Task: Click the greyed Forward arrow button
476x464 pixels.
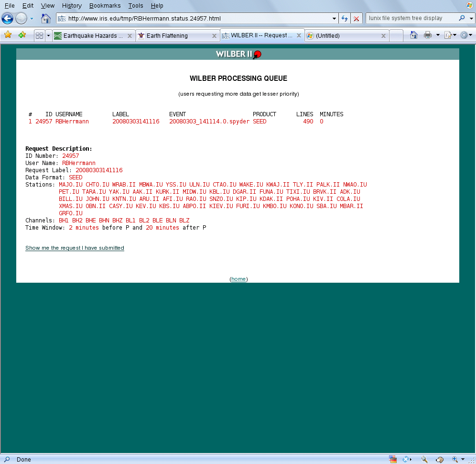Action: point(21,19)
